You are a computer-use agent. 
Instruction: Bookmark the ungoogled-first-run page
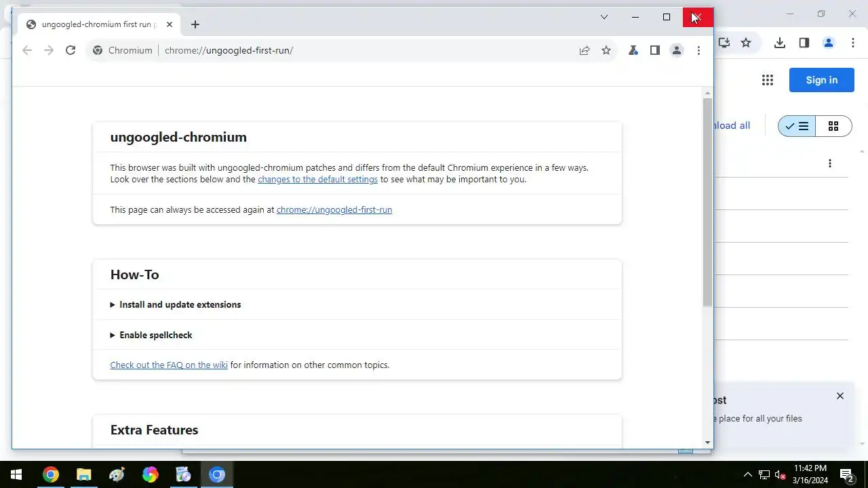[606, 50]
